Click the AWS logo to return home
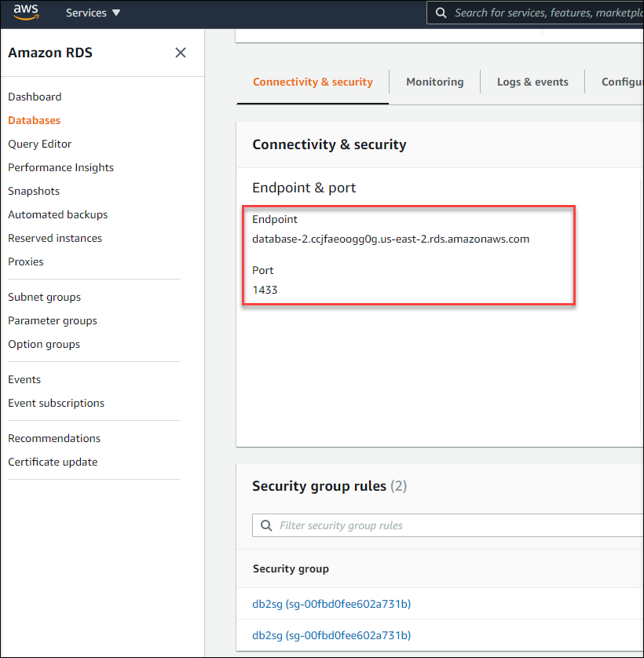 coord(26,13)
